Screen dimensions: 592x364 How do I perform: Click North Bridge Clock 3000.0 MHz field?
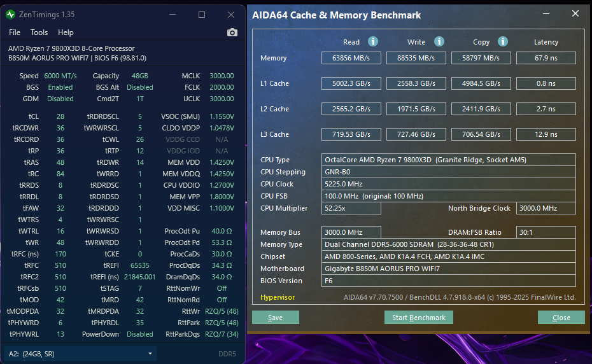tap(546, 208)
